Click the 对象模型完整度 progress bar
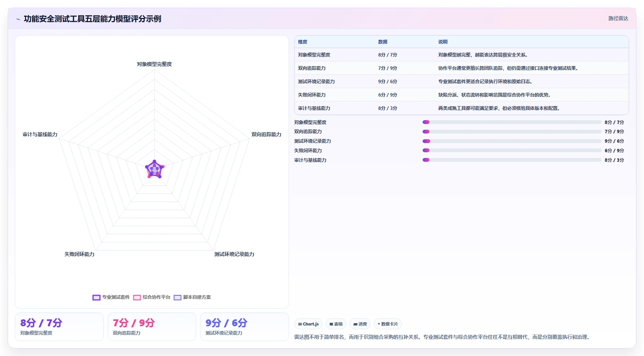This screenshot has width=644, height=356. tap(512, 122)
